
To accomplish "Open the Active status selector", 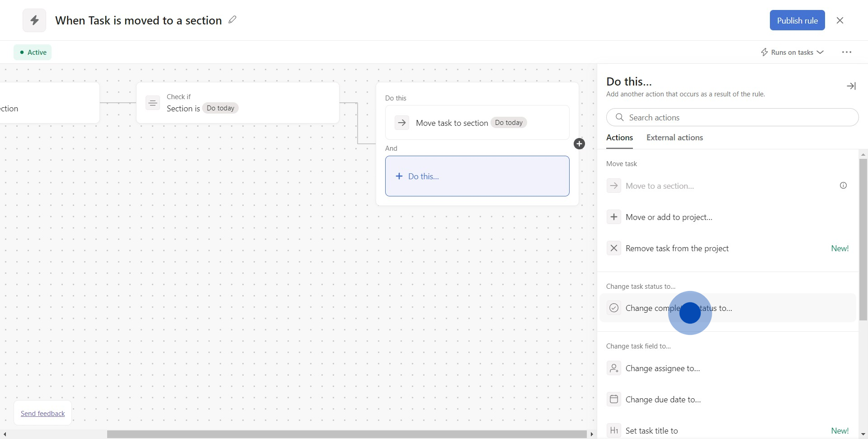I will [x=33, y=52].
